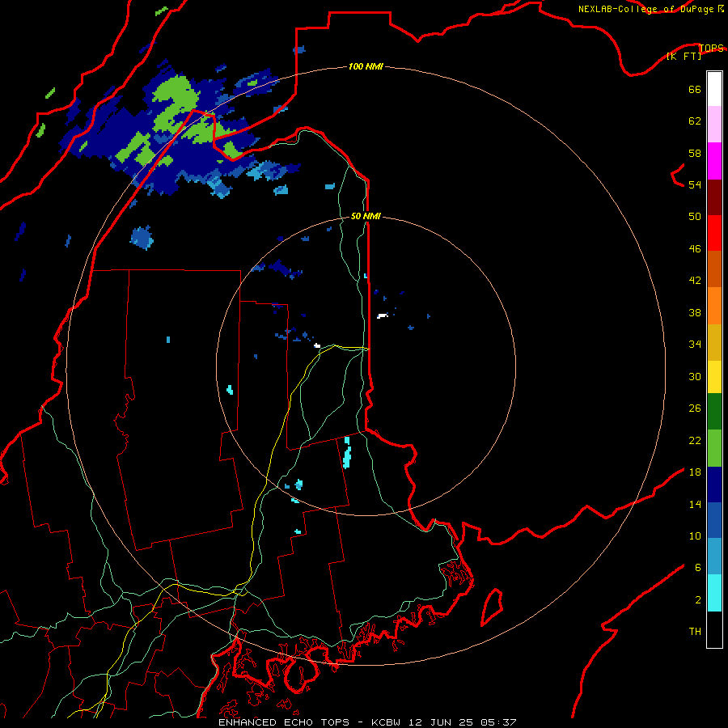
Task: Click the small island outline offshore southeast
Action: click(492, 607)
